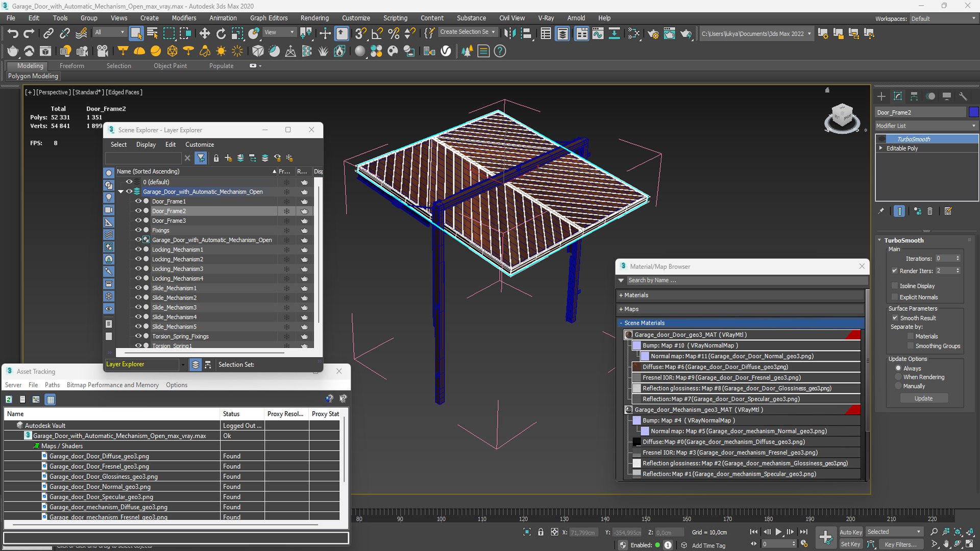Toggle the Percent Snap icon

coord(394,34)
